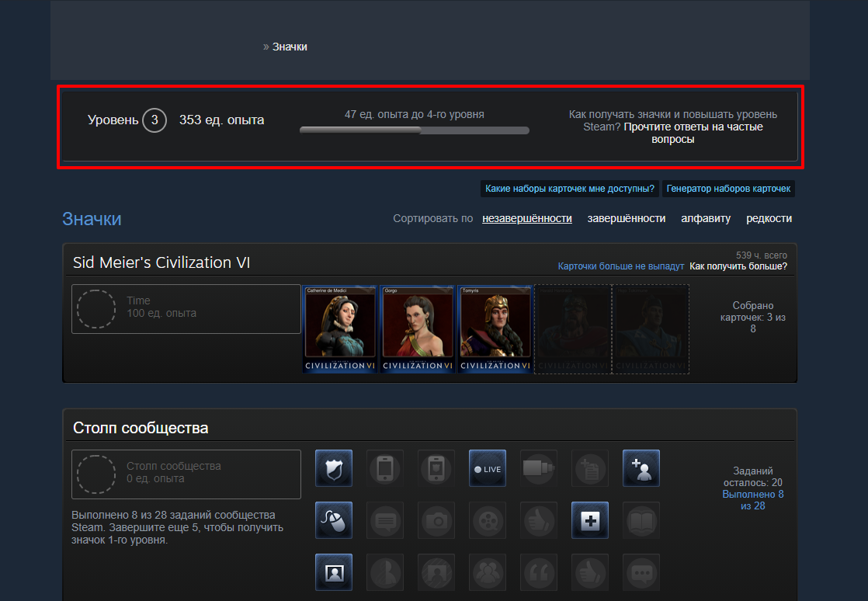
Task: Open the Генератор наборов карточек button
Action: (x=728, y=189)
